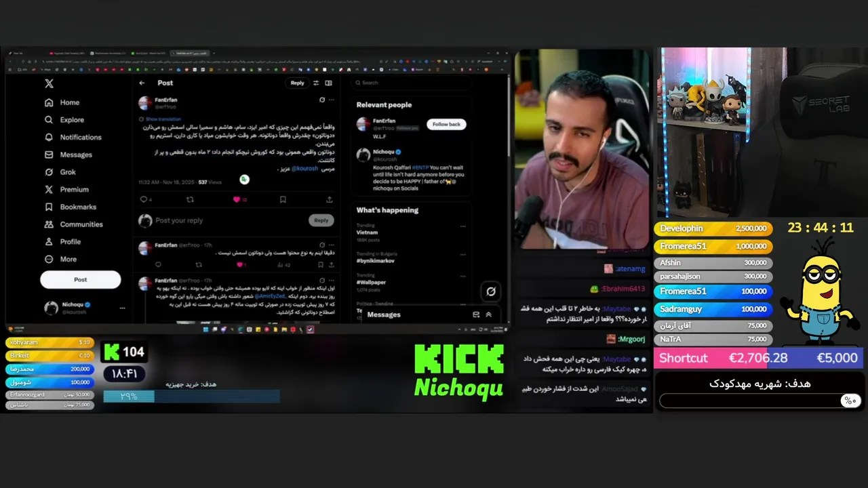This screenshot has width=868, height=488.
Task: Click Reply button beside reply box
Action: pyautogui.click(x=321, y=220)
